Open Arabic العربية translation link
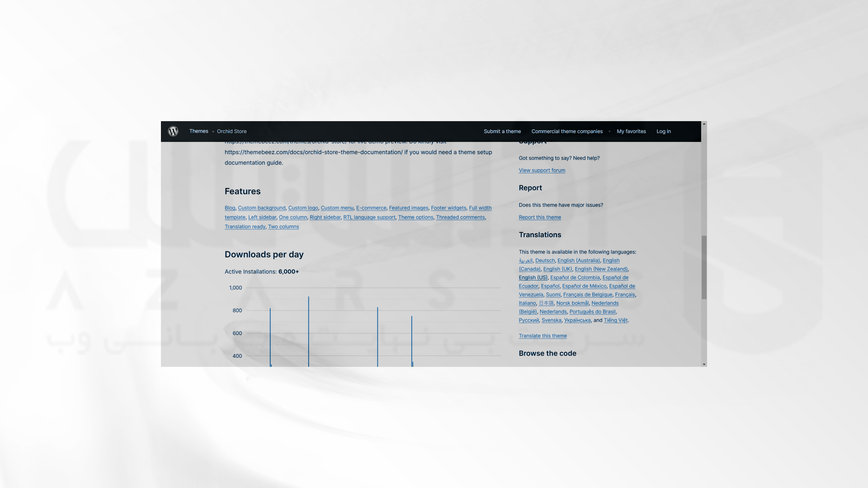The image size is (868, 488). (525, 261)
